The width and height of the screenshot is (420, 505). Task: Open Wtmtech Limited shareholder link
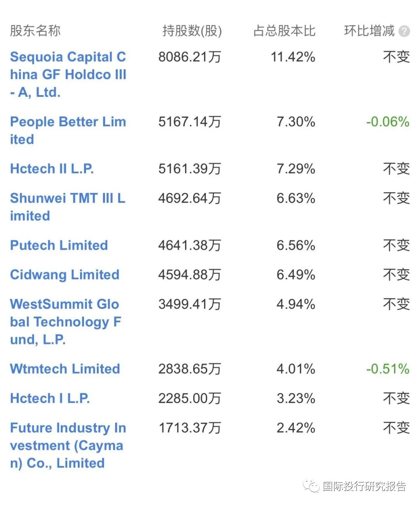(65, 369)
